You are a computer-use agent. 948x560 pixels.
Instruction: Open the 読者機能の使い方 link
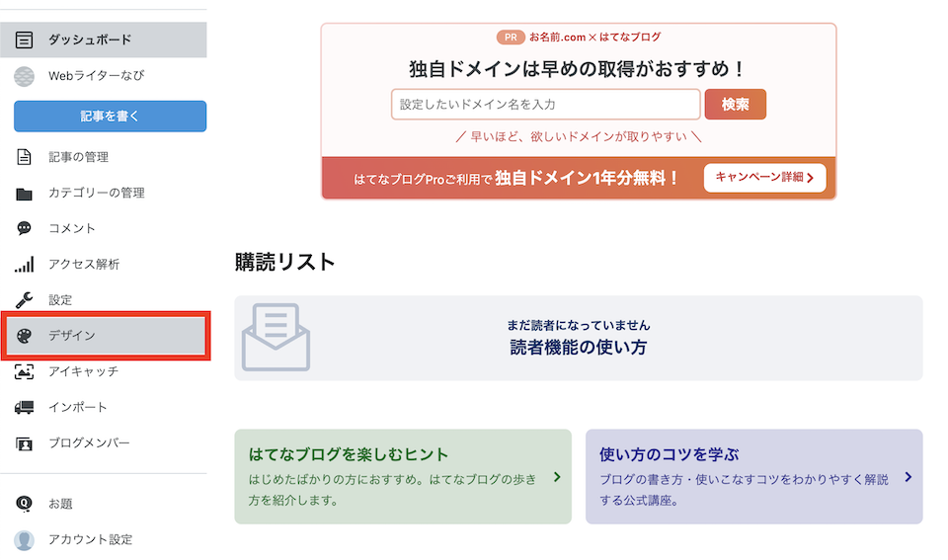[x=579, y=347]
